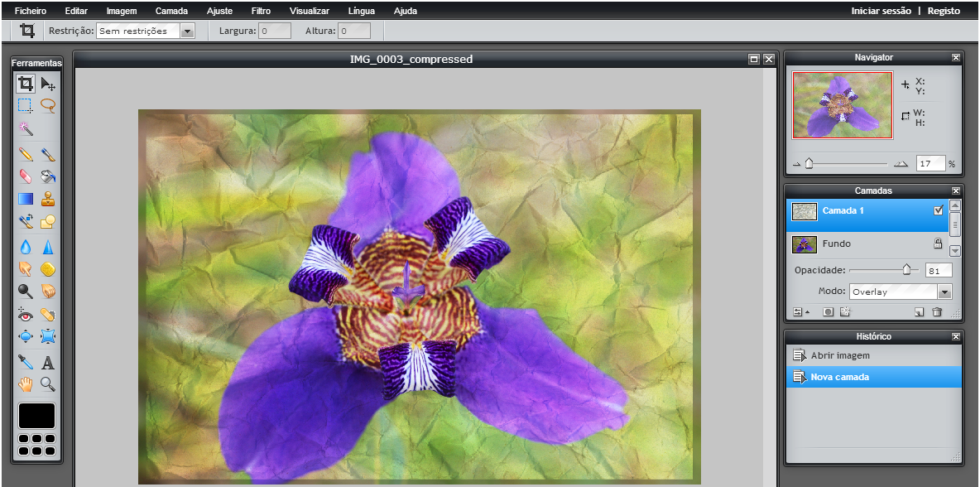Click the Navigator zoom slider handle

point(809,163)
